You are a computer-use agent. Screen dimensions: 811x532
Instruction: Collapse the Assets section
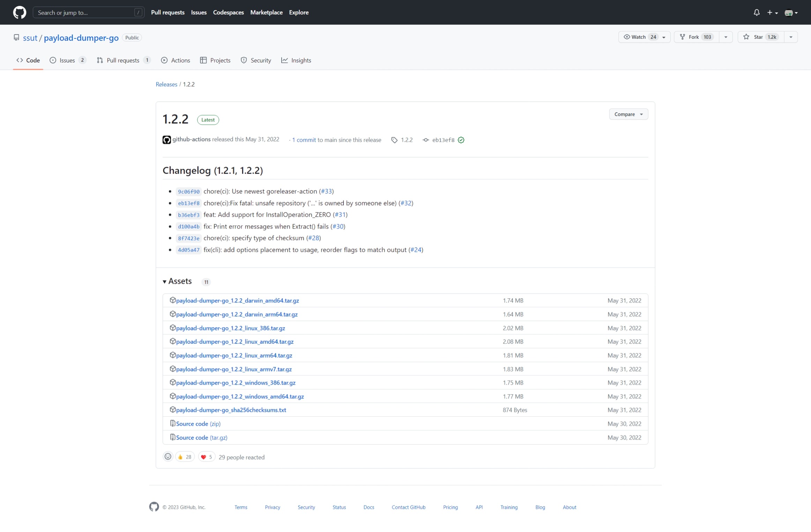point(177,281)
